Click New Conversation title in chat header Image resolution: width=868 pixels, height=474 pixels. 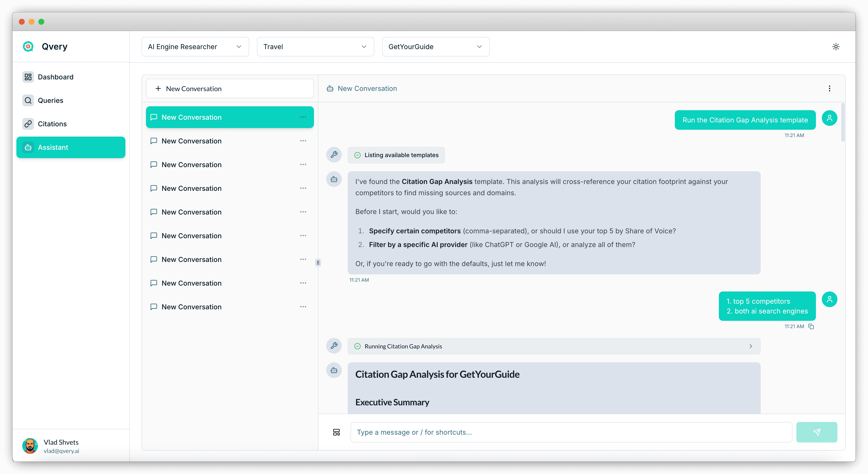[x=367, y=88]
